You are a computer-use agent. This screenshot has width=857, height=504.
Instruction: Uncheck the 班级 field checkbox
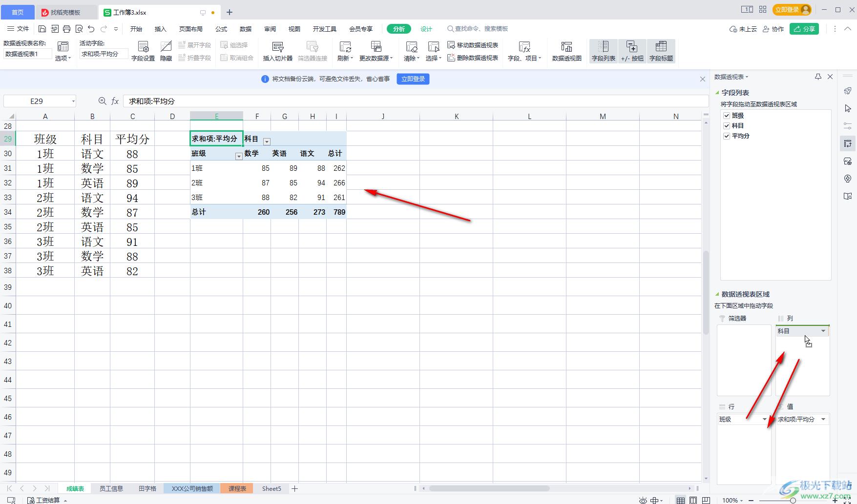click(x=727, y=116)
